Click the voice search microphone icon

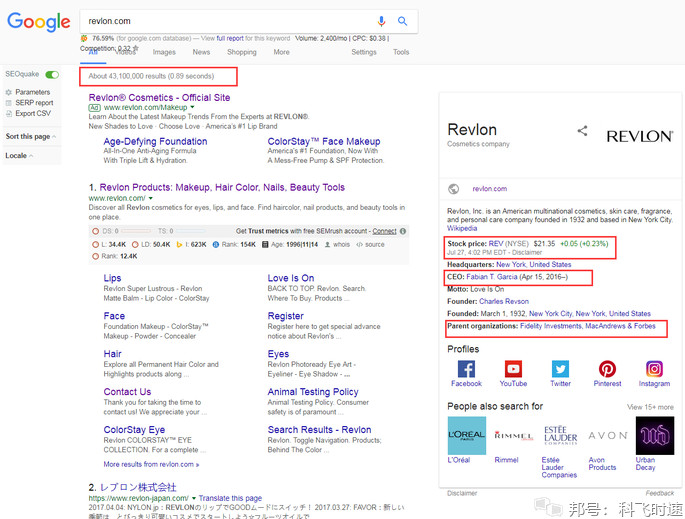381,21
